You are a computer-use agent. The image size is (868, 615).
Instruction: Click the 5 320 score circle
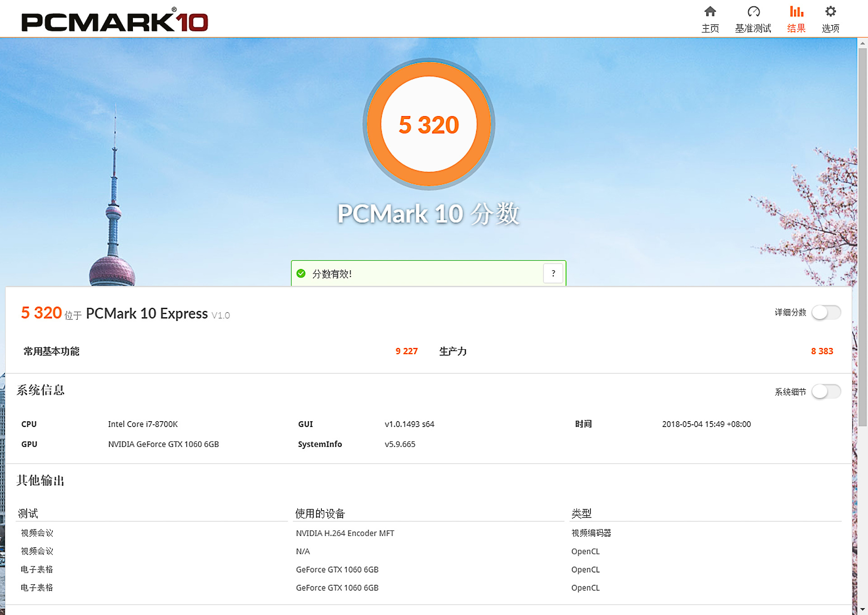tap(429, 124)
